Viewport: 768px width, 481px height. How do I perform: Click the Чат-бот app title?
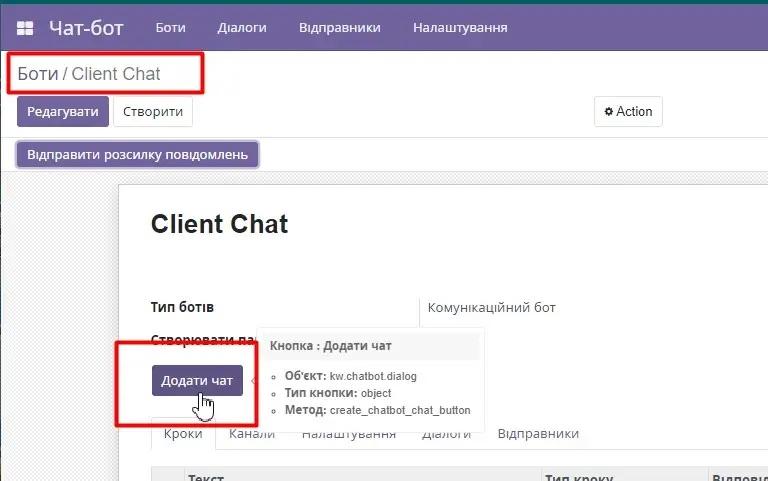point(86,28)
